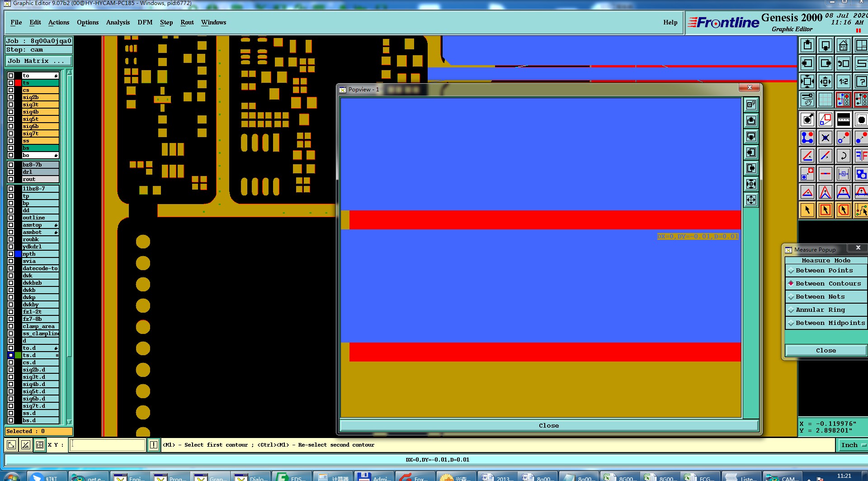Click the black X delete-point icon

826,138
